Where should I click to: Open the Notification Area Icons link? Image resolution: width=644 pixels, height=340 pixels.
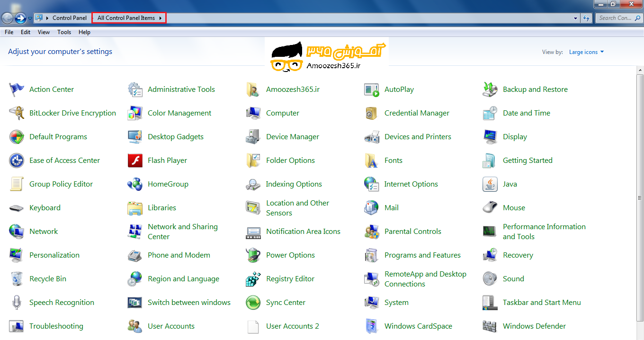[303, 232]
